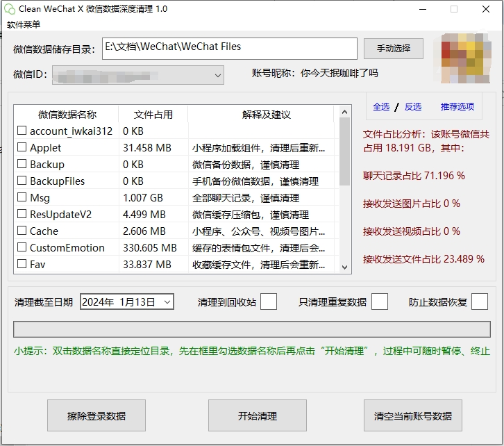
Task: Click the 2.606 MB Cache size
Action: [144, 231]
